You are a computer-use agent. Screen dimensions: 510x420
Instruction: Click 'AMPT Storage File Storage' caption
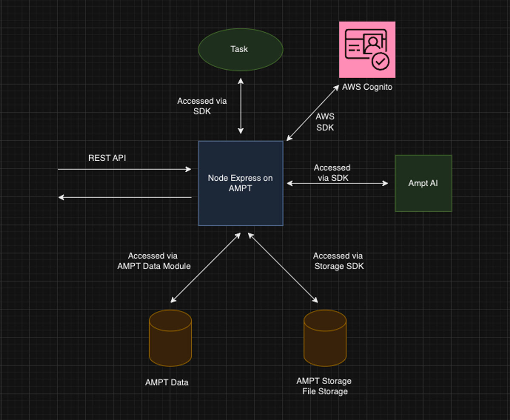325,386
